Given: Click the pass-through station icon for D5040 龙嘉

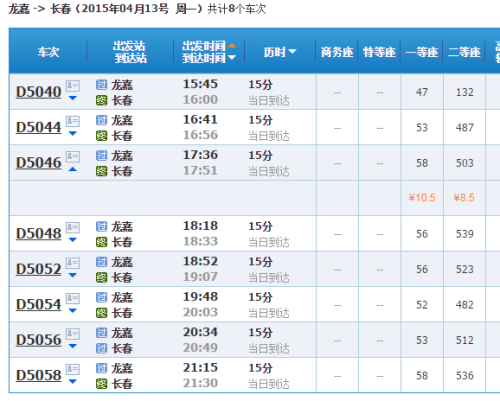Looking at the screenshot, I should click(x=102, y=85).
